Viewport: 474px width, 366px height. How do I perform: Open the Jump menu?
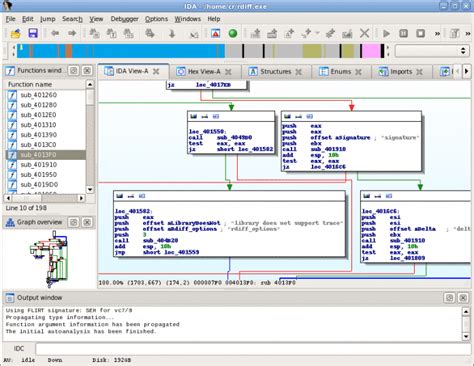tap(48, 19)
